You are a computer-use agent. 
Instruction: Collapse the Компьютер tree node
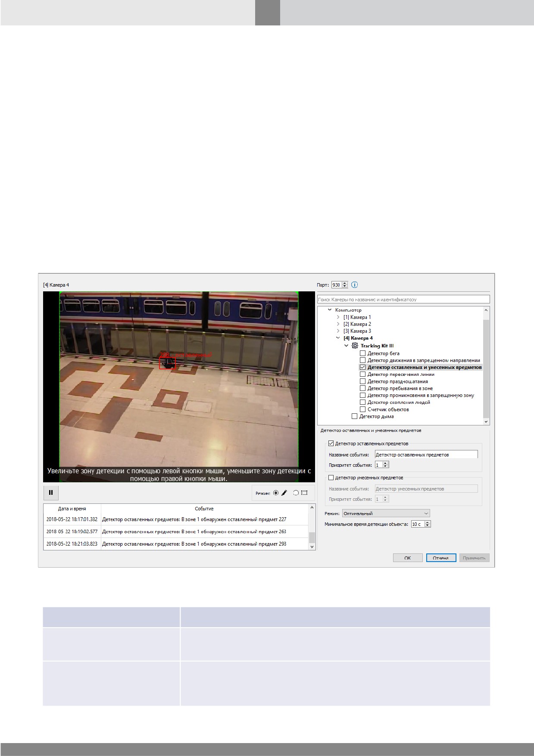330,310
